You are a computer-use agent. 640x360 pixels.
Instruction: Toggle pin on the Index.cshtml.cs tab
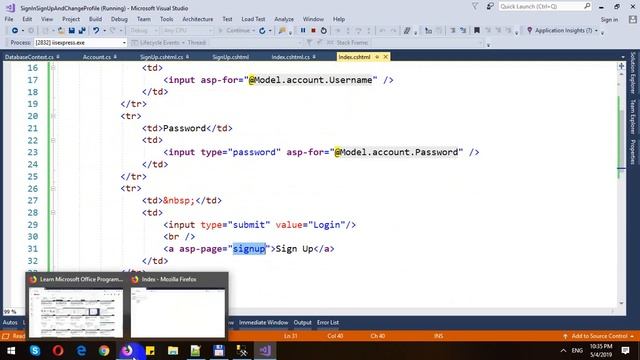[x=314, y=57]
